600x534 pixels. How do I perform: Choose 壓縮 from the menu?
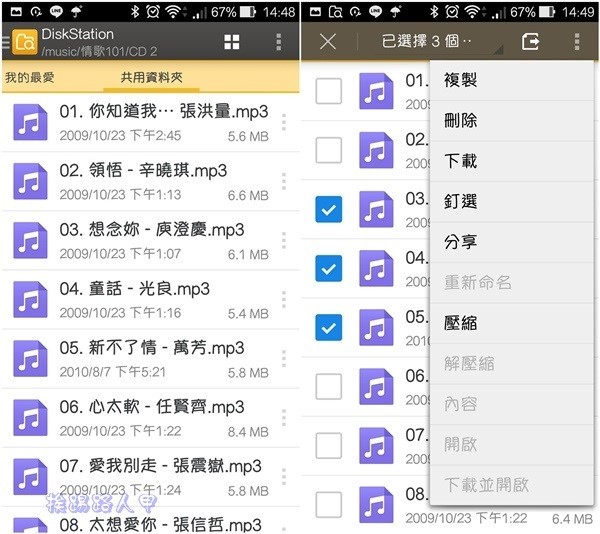pos(512,323)
